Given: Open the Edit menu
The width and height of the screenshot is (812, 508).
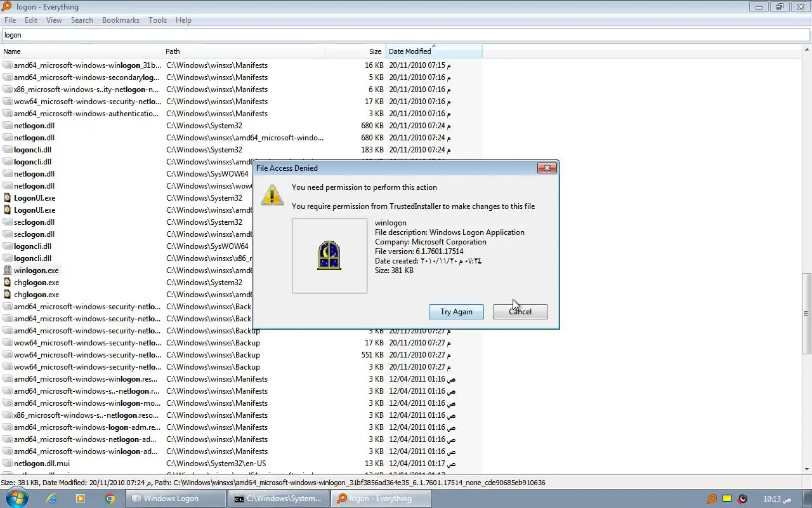Looking at the screenshot, I should coord(31,20).
